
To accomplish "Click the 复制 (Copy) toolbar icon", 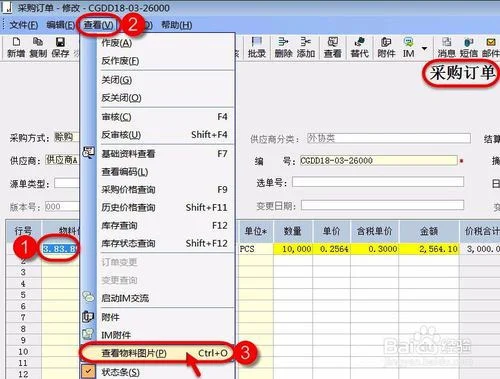I will click(x=38, y=47).
